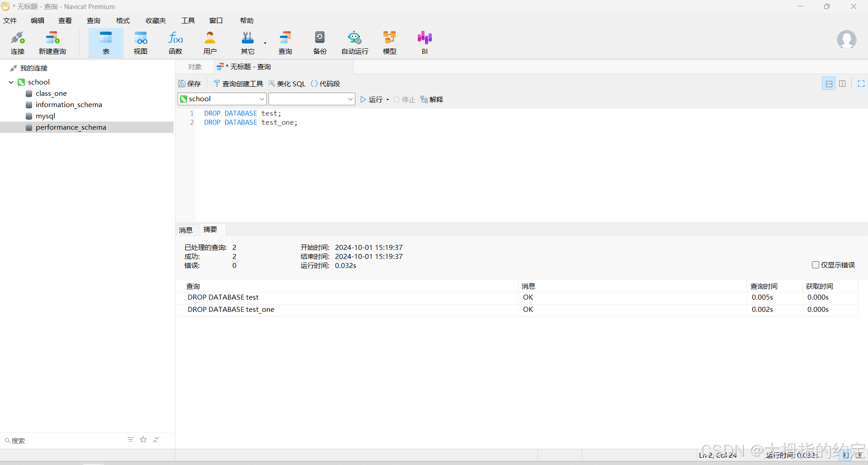868x465 pixels.
Task: Open the empty database selector dropdown
Action: click(311, 99)
